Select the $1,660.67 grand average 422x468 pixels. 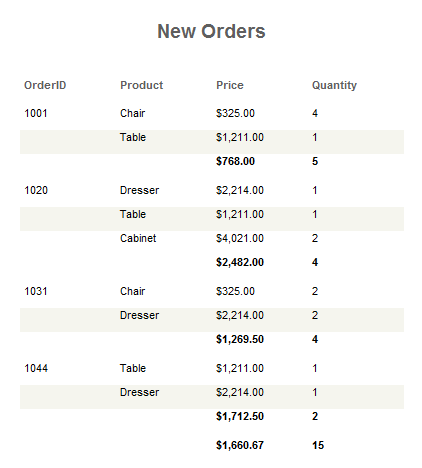[240, 445]
